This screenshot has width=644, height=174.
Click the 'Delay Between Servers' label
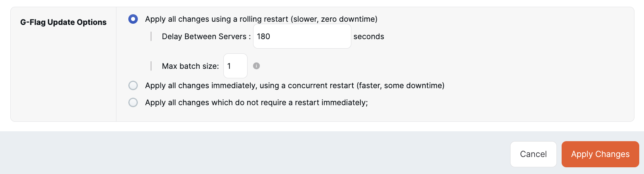(204, 36)
